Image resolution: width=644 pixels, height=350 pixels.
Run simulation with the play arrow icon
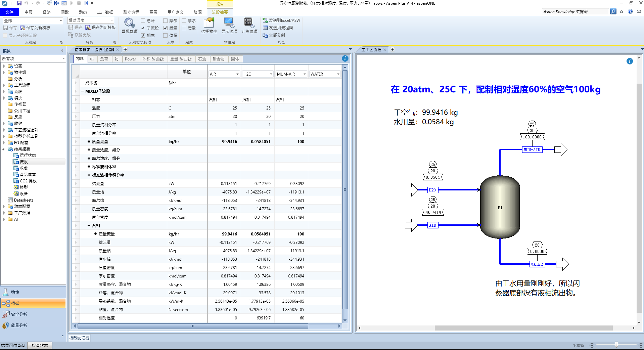[x=72, y=3]
